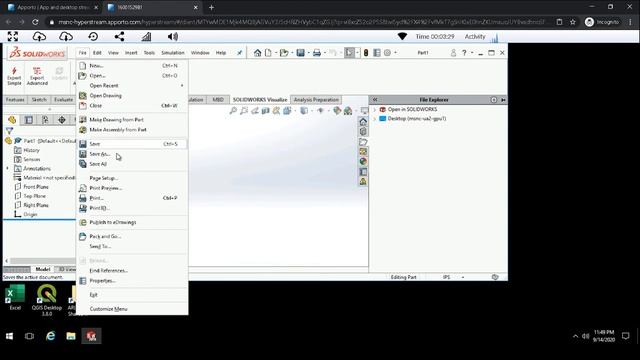
Task: Open Design Library tab in task pane
Action: coord(363,131)
